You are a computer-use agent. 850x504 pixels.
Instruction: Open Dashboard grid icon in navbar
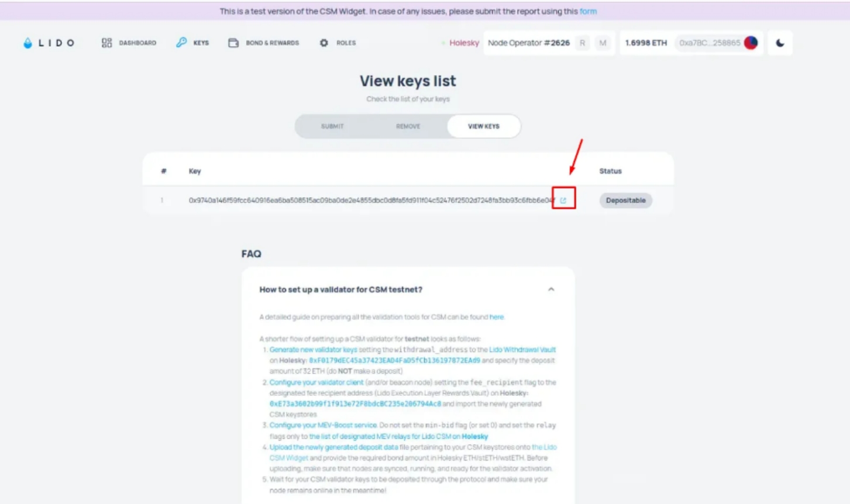tap(106, 43)
